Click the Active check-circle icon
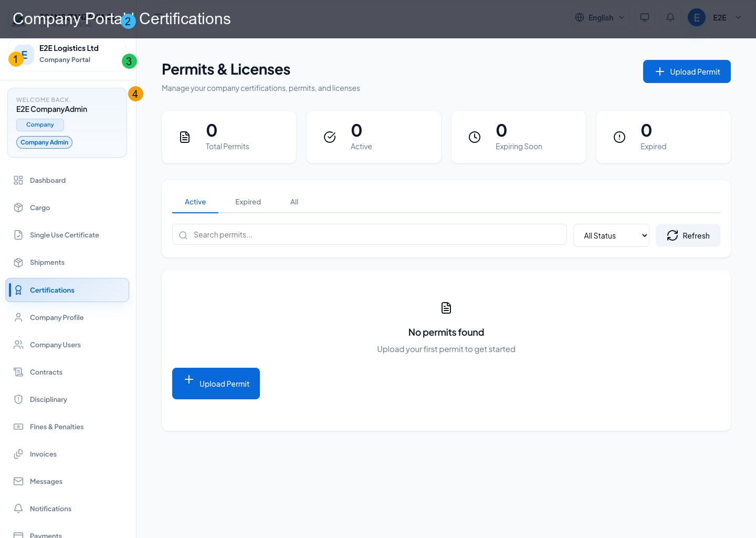Image resolution: width=756 pixels, height=538 pixels. pos(330,137)
